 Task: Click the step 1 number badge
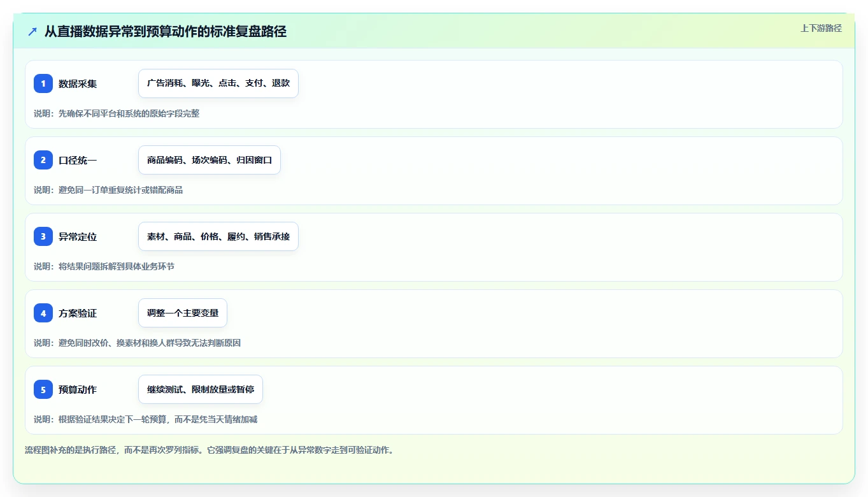43,83
